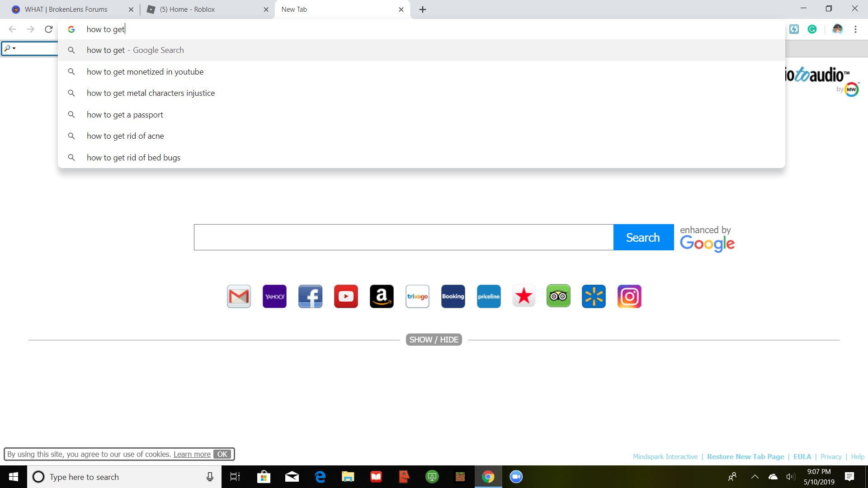
Task: Open the TripAdvisor owl icon
Action: [x=558, y=296]
